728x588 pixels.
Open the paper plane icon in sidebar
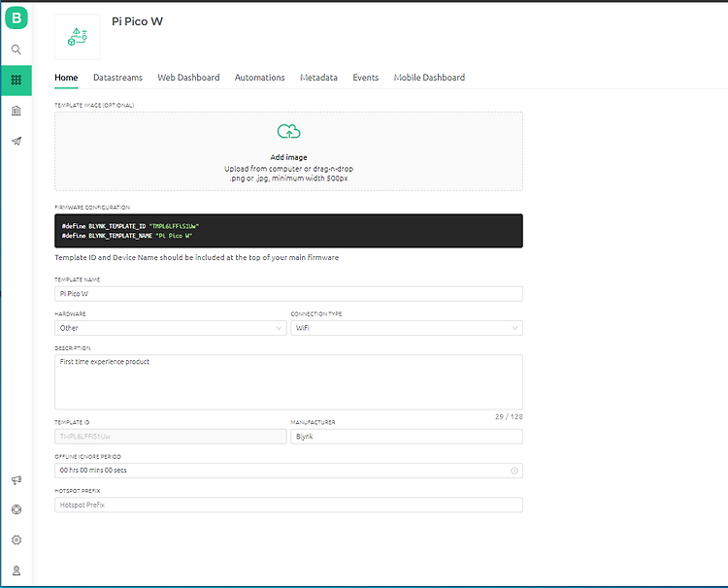click(17, 141)
